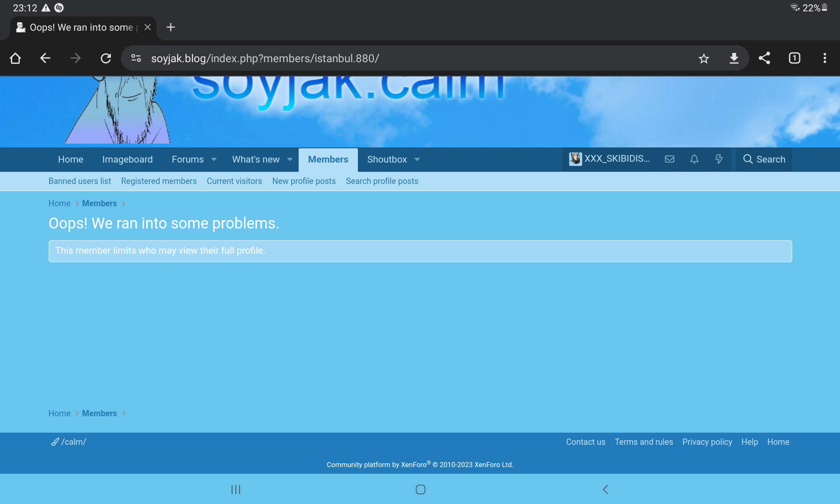The image size is (840, 504).
Task: Open a new browser tab
Action: [x=171, y=27]
